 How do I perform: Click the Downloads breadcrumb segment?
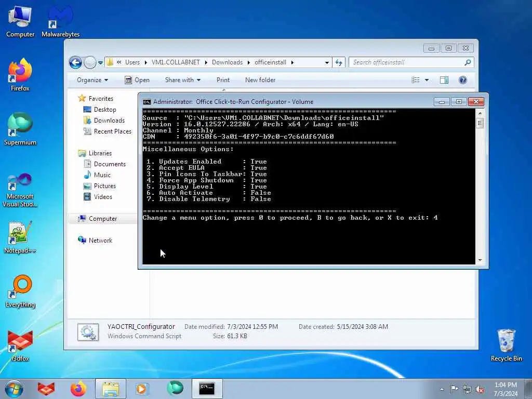tap(228, 62)
